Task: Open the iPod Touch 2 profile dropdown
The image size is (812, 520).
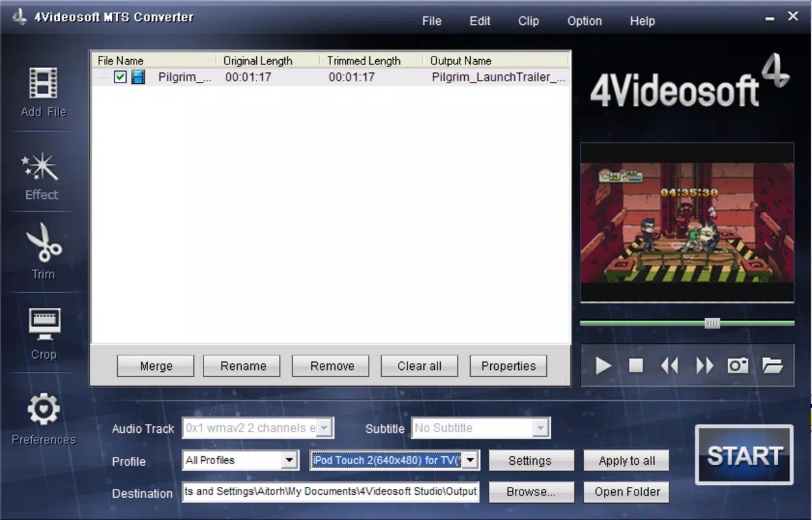Action: click(471, 460)
